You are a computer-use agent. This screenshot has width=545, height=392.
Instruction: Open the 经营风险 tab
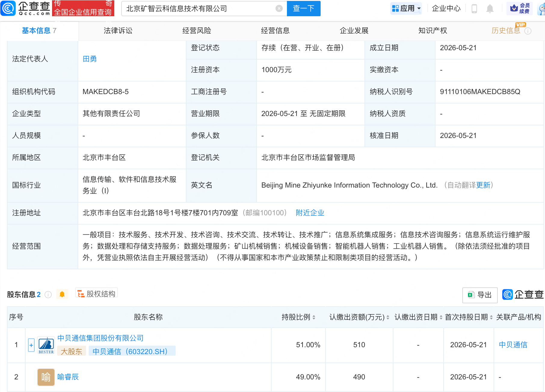197,31
